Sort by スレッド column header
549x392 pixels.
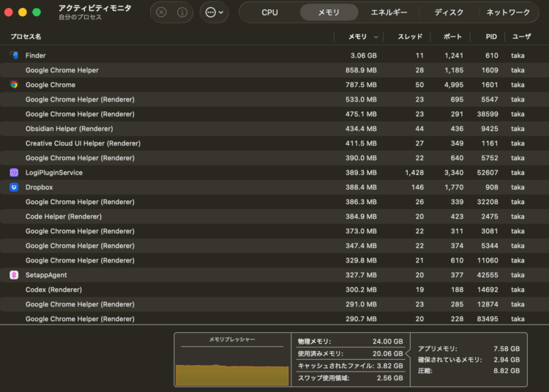tap(410, 37)
